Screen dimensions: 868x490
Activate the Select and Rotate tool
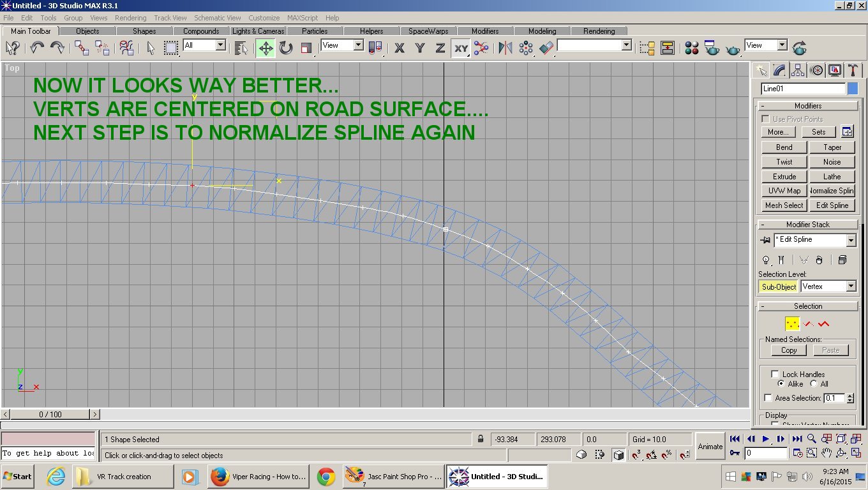pyautogui.click(x=286, y=48)
